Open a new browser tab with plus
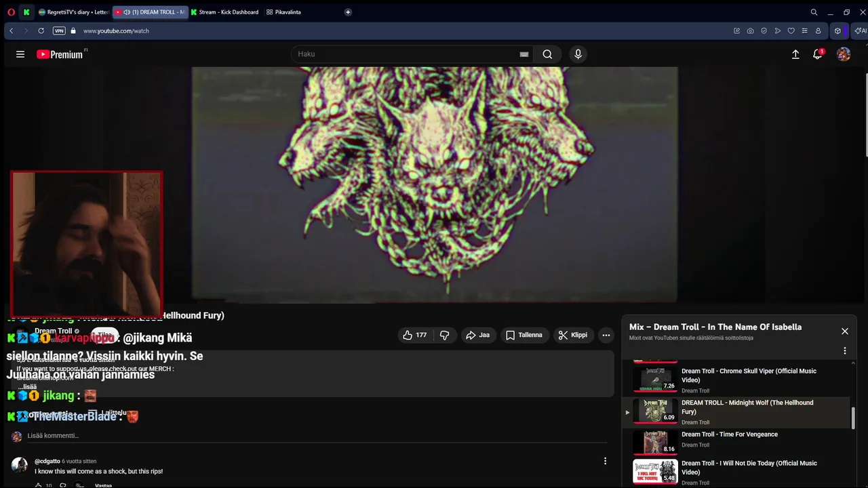 (x=348, y=12)
